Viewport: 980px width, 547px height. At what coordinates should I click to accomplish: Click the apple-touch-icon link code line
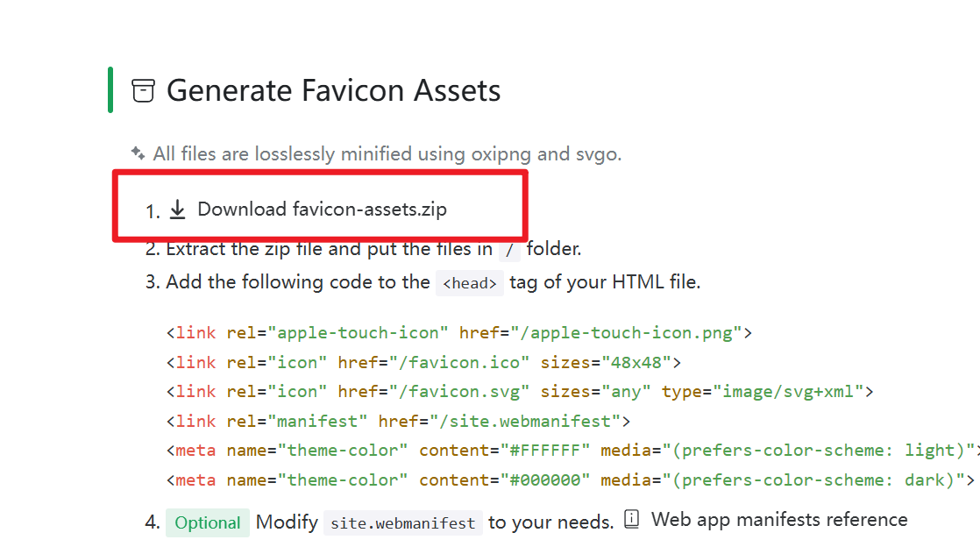459,333
